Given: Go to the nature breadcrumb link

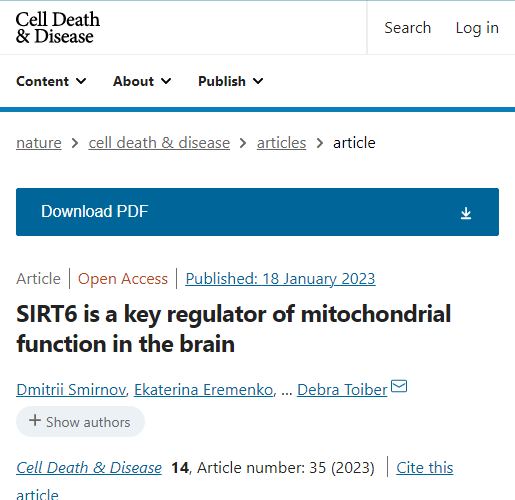Looking at the screenshot, I should click(x=39, y=143).
